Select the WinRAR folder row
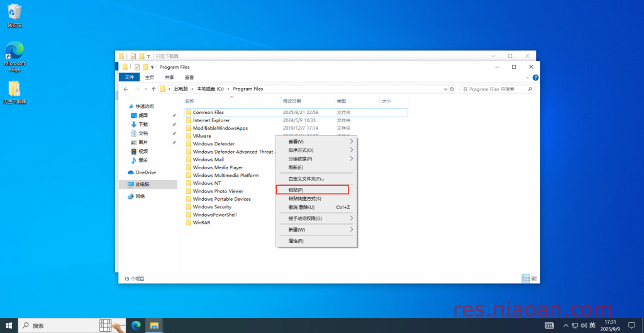This screenshot has width=644, height=333. tap(296, 222)
